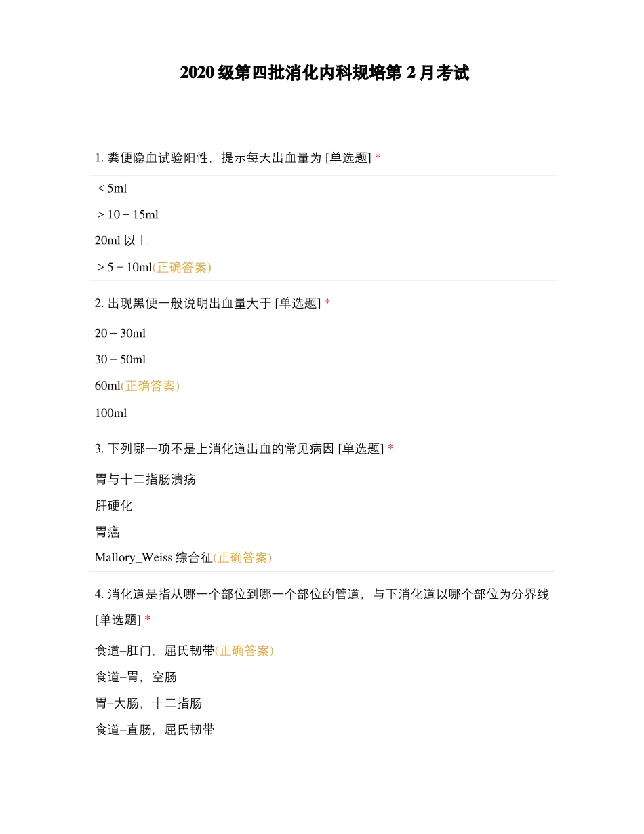Image resolution: width=644 pixels, height=834 pixels.
Task: Select the 60ml answer option
Action: [108, 386]
